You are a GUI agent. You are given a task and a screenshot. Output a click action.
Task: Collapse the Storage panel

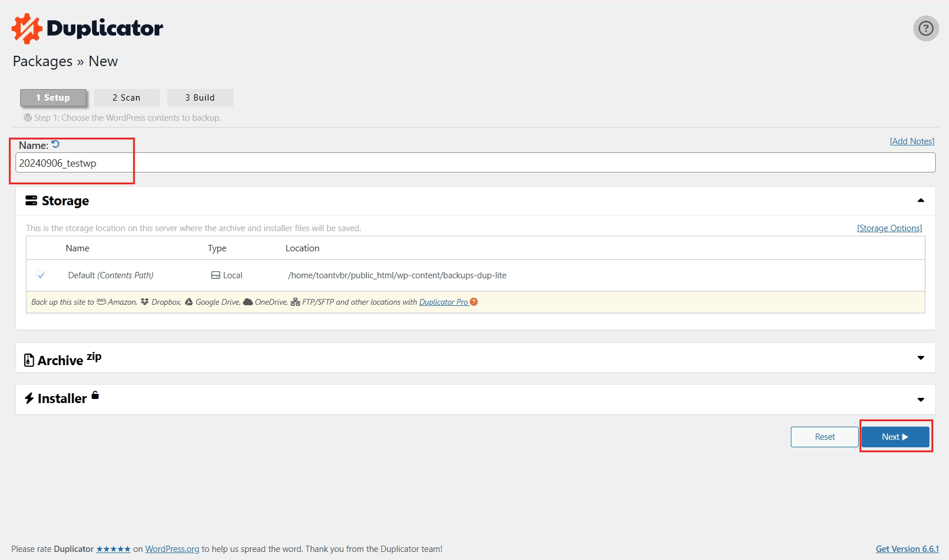pos(920,201)
